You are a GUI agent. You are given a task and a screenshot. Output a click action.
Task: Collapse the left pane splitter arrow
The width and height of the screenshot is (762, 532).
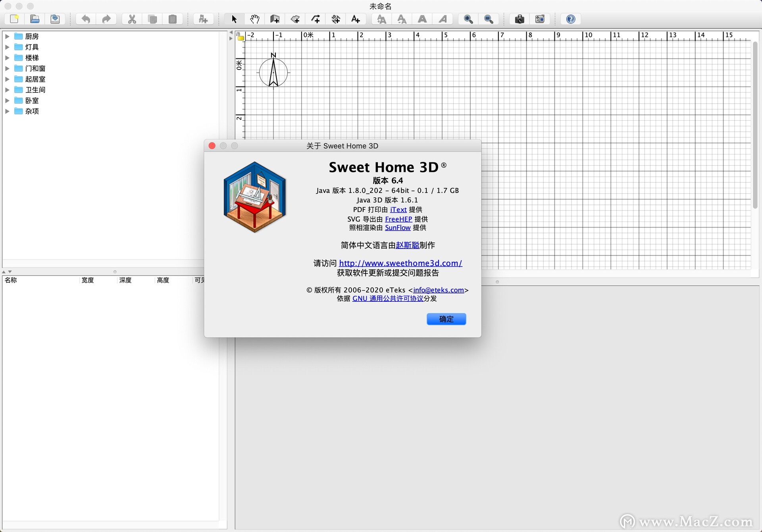[x=231, y=32]
